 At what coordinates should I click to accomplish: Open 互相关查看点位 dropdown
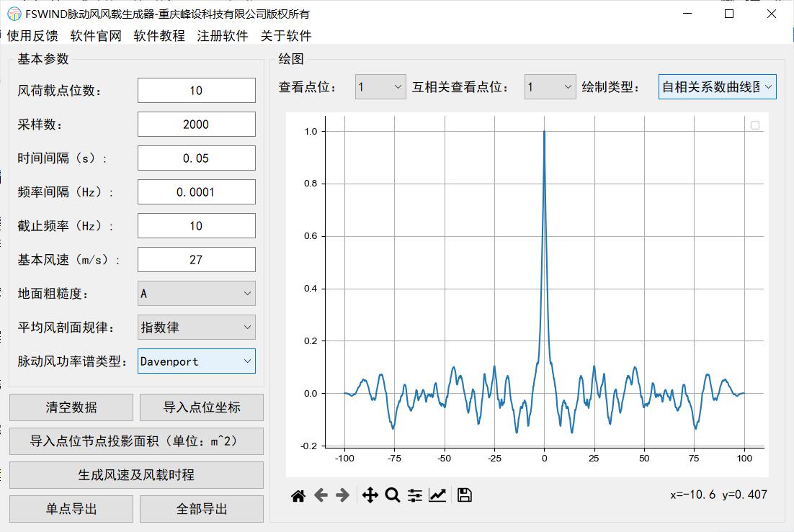click(x=550, y=87)
